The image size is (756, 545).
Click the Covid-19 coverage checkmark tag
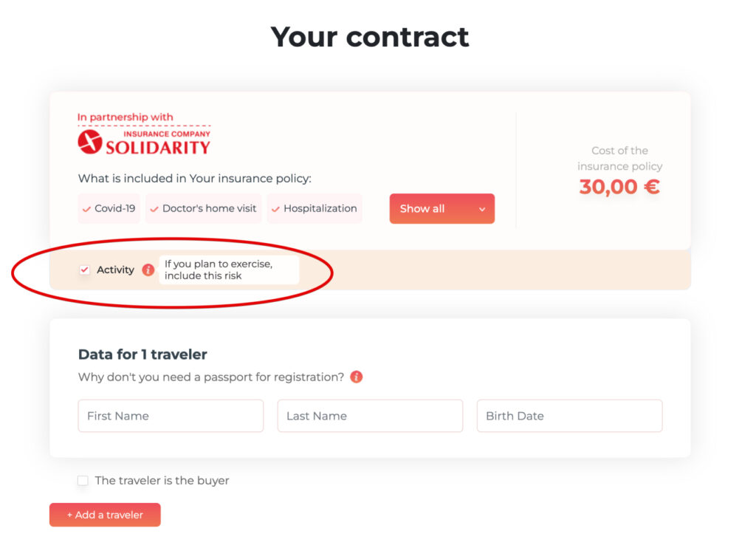coord(109,208)
